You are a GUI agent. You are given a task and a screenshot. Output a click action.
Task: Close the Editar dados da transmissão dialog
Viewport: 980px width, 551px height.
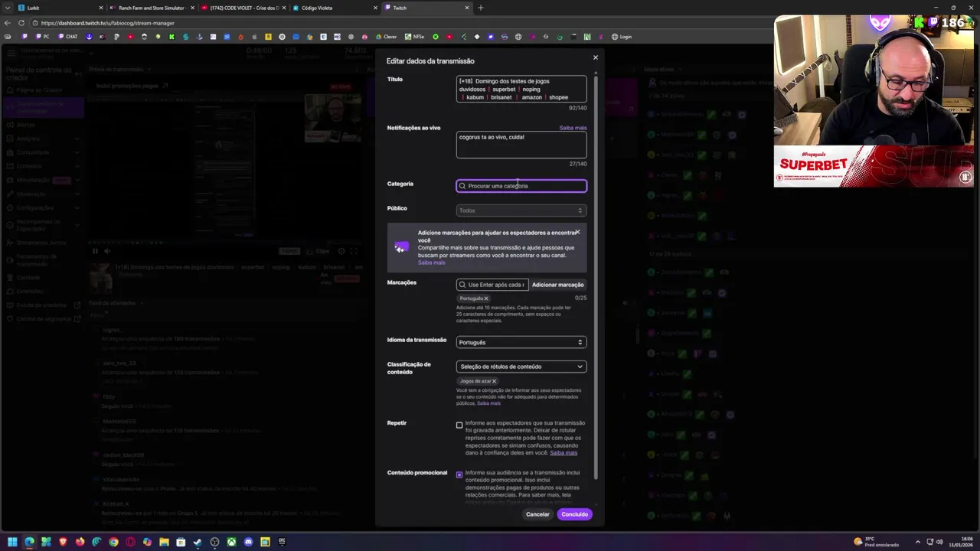click(595, 57)
